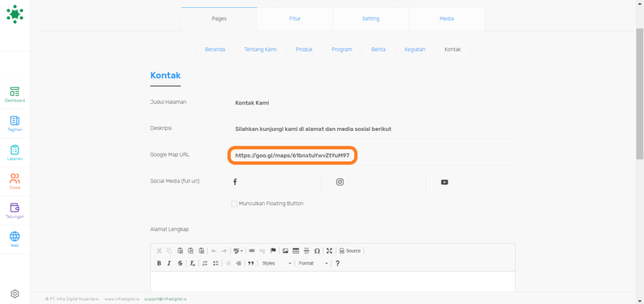644x304 pixels.
Task: Click the Cut icon in editor toolbar
Action: (159, 251)
